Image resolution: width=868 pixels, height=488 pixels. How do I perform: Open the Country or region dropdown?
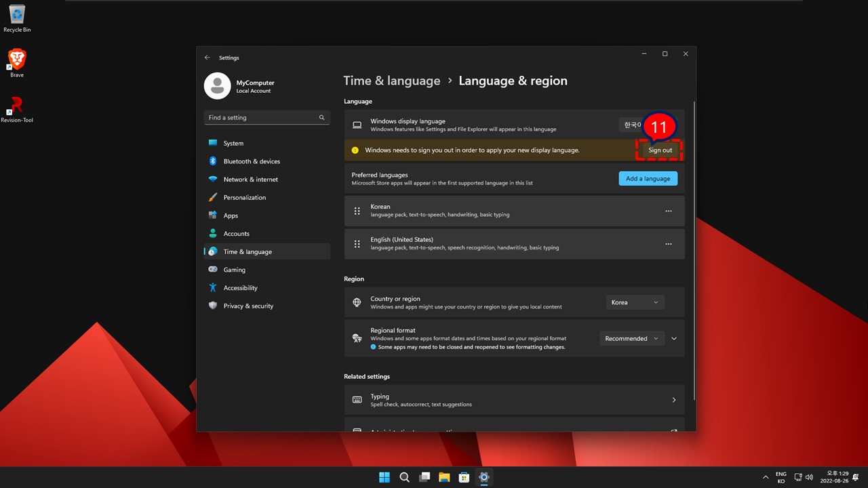coord(635,302)
